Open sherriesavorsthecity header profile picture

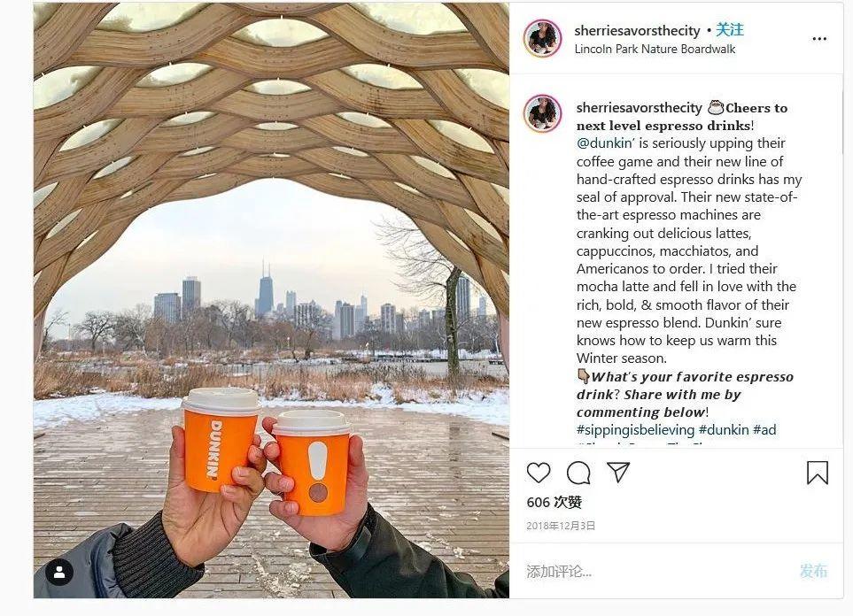tap(542, 39)
